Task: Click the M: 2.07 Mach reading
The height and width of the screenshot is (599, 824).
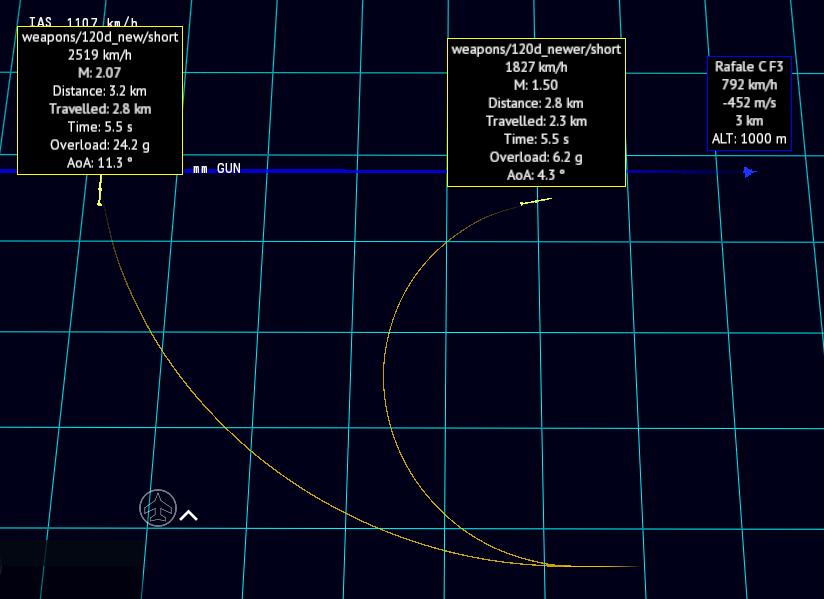Action: click(100, 73)
